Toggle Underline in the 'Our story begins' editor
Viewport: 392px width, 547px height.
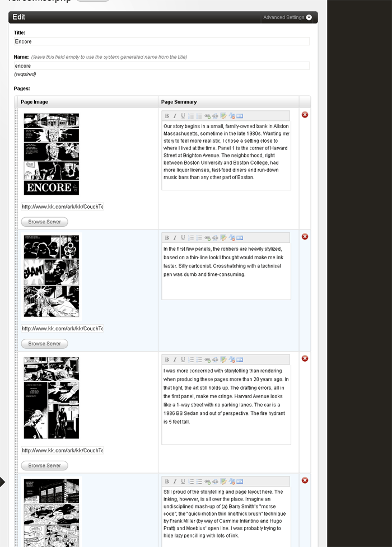[183, 116]
